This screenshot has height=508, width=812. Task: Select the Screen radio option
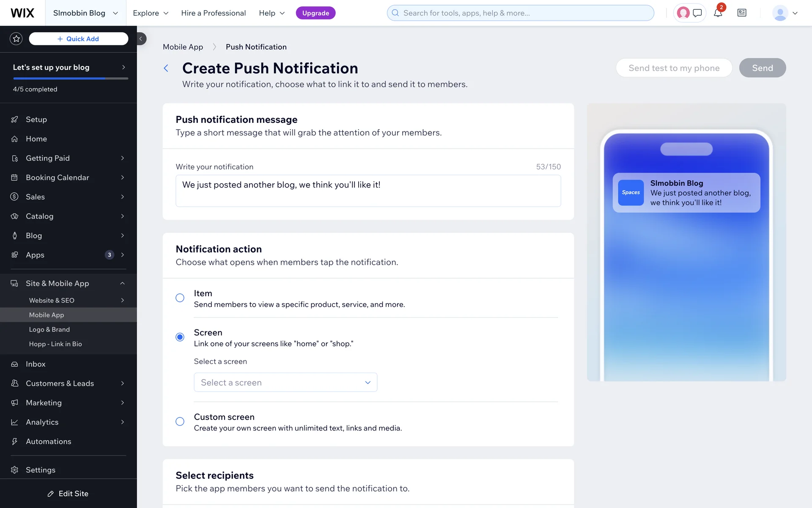click(x=180, y=337)
